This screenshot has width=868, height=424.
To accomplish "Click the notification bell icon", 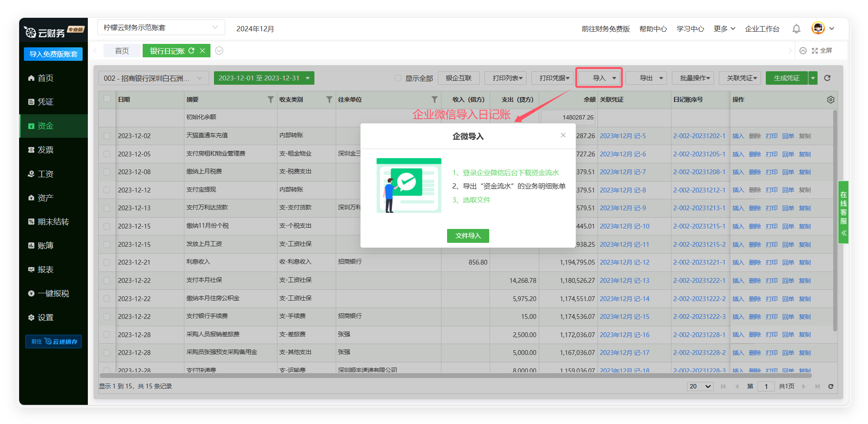I will [796, 29].
